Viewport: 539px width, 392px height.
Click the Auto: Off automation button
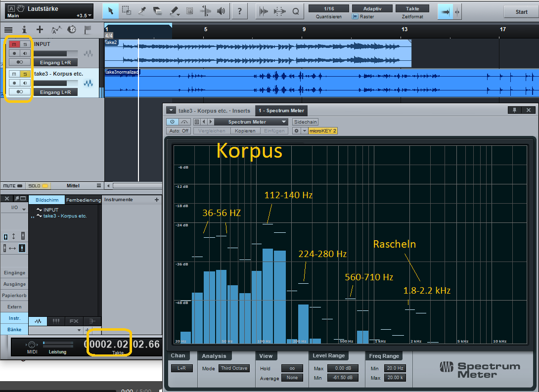179,131
